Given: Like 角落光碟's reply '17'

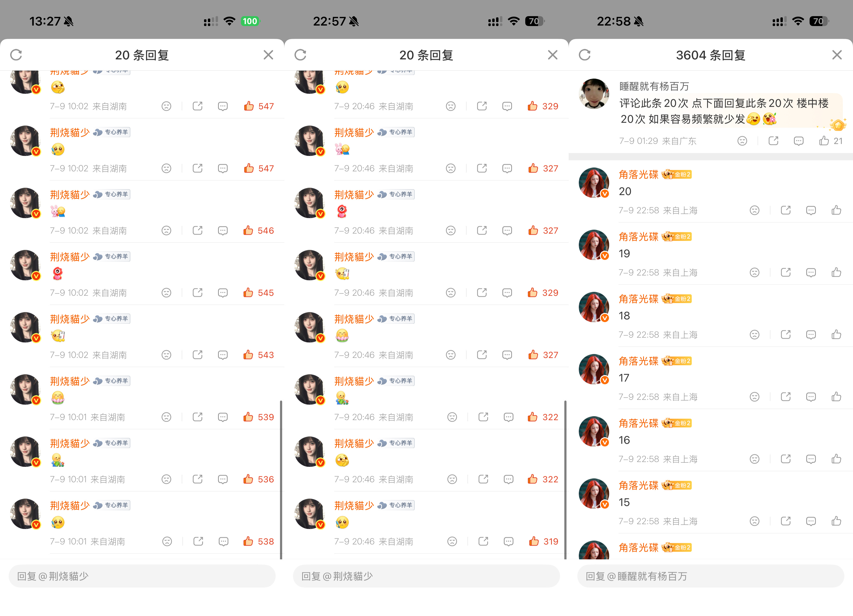Looking at the screenshot, I should point(836,396).
